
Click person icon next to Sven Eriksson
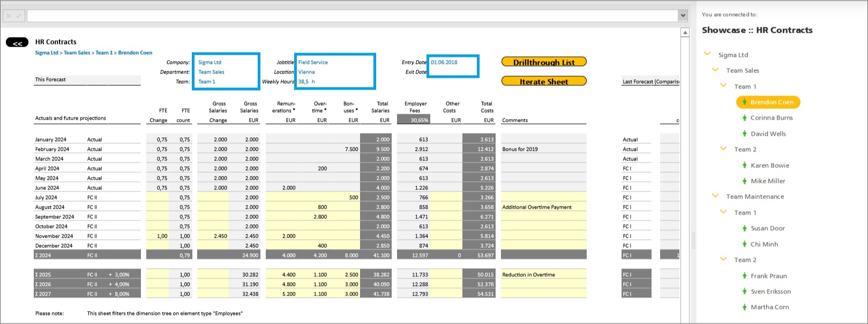coord(744,291)
